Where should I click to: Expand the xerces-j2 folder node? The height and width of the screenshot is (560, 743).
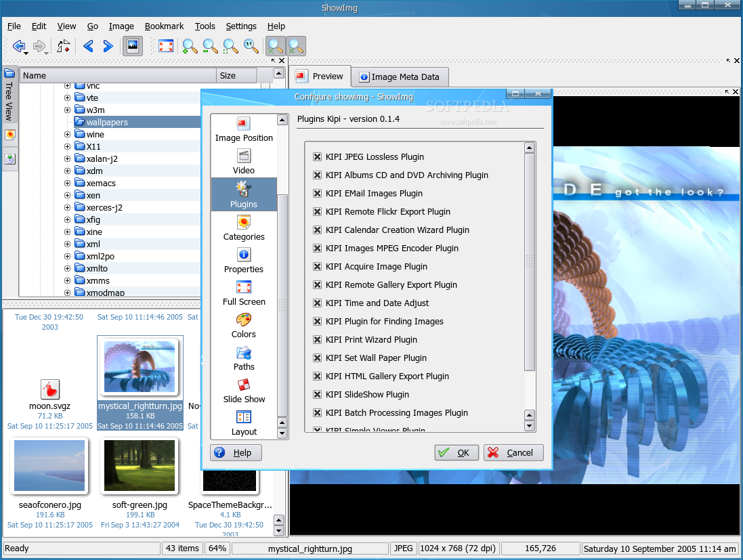(67, 207)
